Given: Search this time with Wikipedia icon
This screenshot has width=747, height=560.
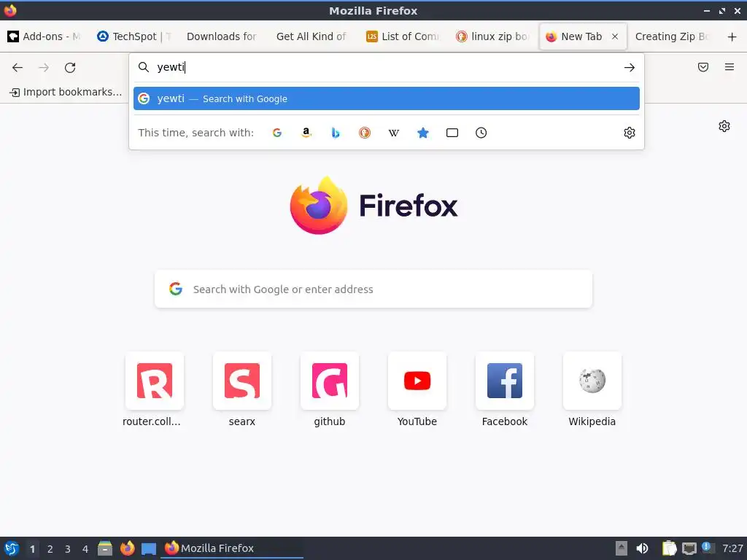Looking at the screenshot, I should [x=393, y=133].
